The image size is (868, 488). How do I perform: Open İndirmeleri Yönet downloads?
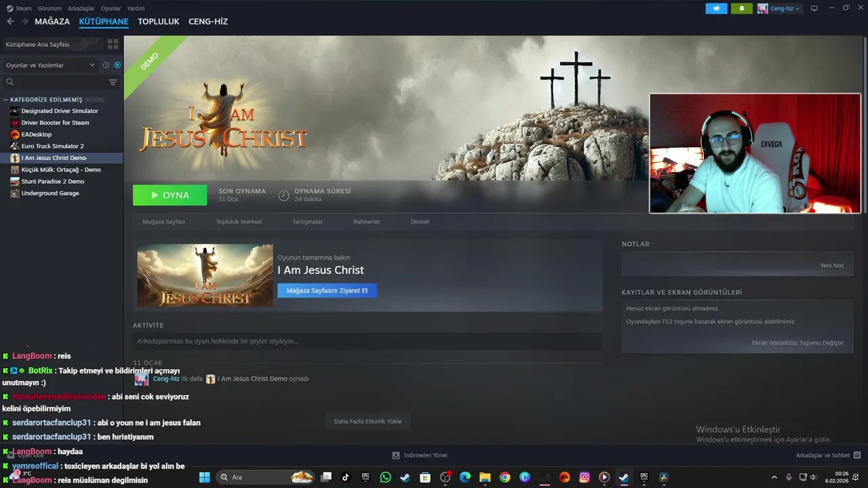[x=420, y=455]
